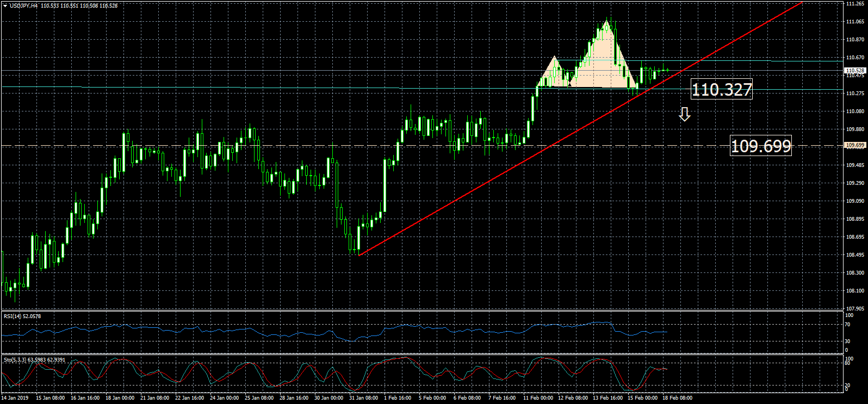Click the triangle arrow beside USDJPY,H4
The image size is (868, 404).
click(5, 5)
